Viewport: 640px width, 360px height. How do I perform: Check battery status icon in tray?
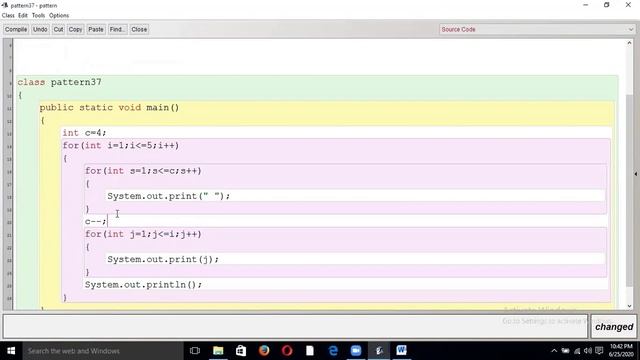click(x=565, y=351)
